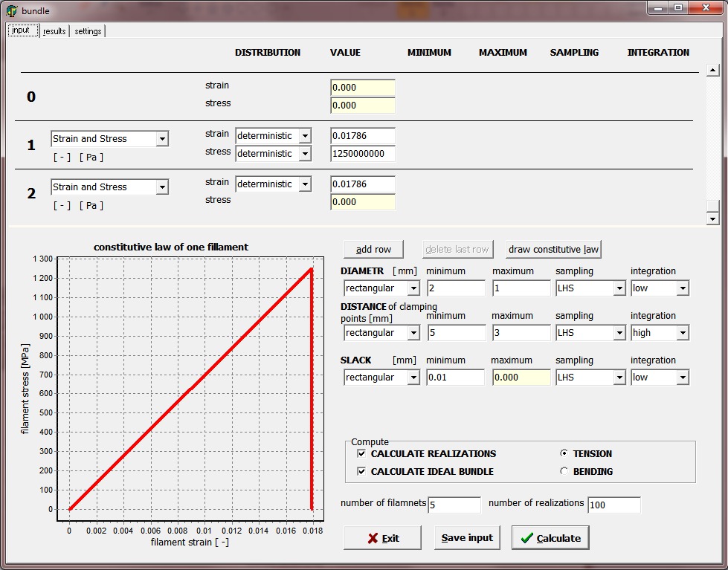
Task: Select the TENSION radio button
Action: point(563,453)
